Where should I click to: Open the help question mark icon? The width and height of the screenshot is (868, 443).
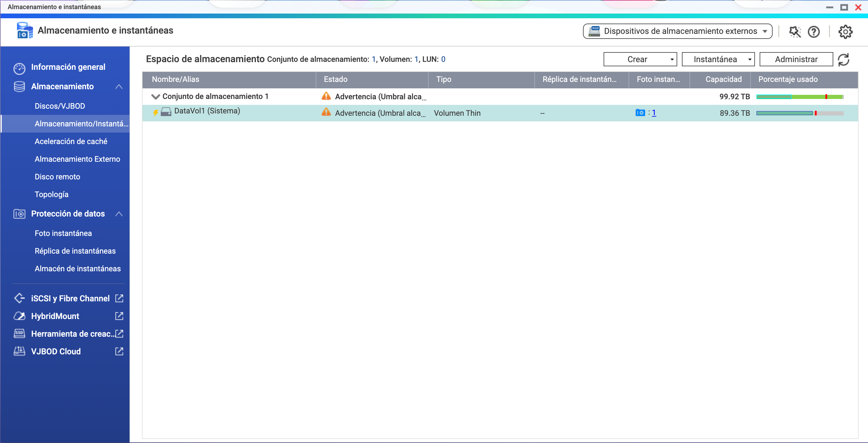[x=814, y=32]
